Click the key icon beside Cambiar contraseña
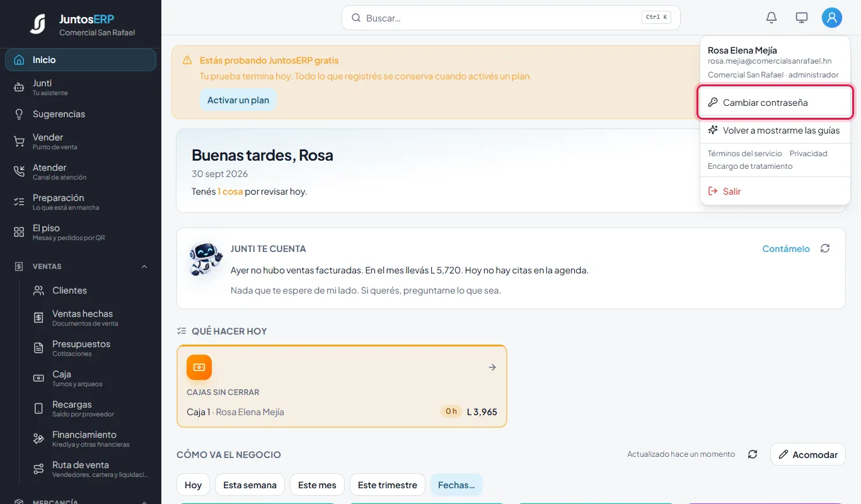 pyautogui.click(x=713, y=102)
